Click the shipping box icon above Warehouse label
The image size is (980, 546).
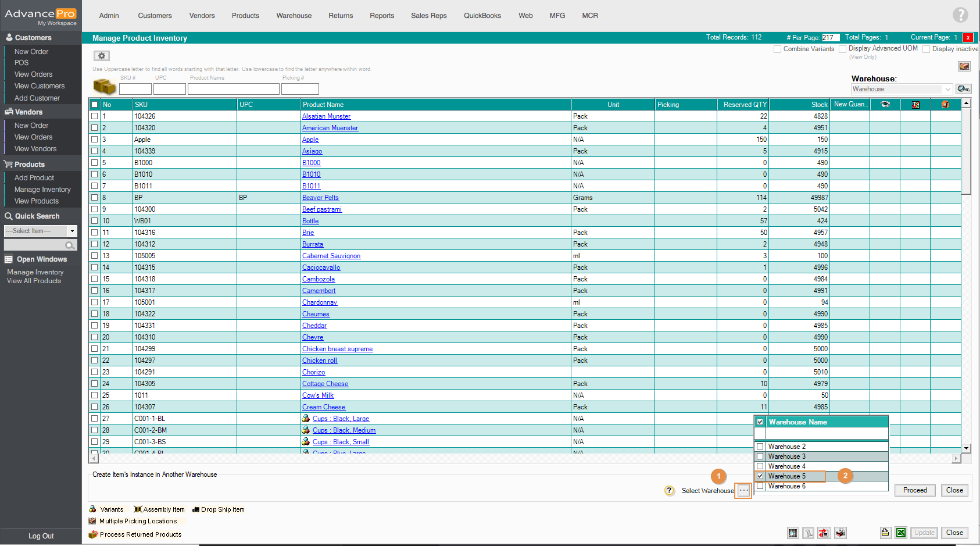coord(964,66)
